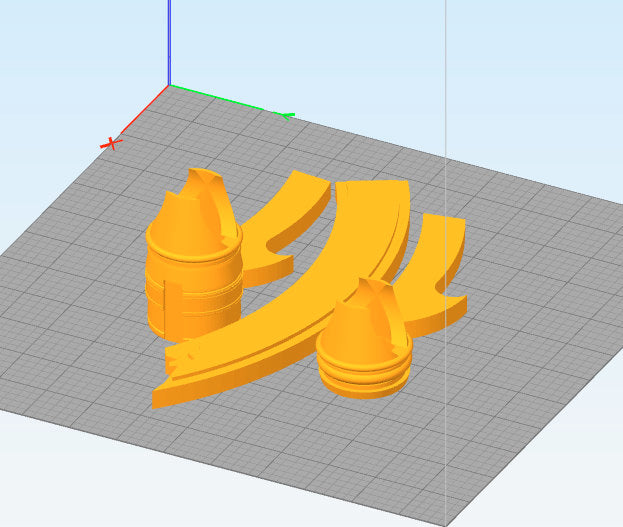Click the notched cutout on the large arc
Viewport: 623px width, 527px height.
pyautogui.click(x=183, y=356)
